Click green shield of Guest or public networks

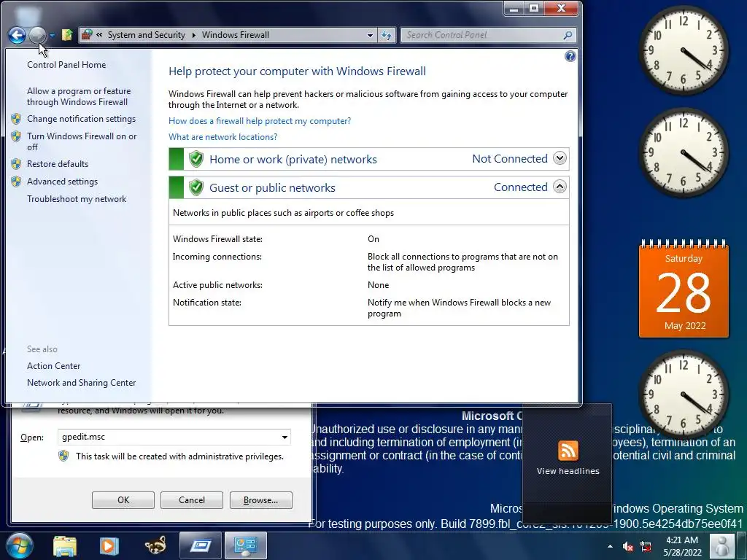coord(196,187)
